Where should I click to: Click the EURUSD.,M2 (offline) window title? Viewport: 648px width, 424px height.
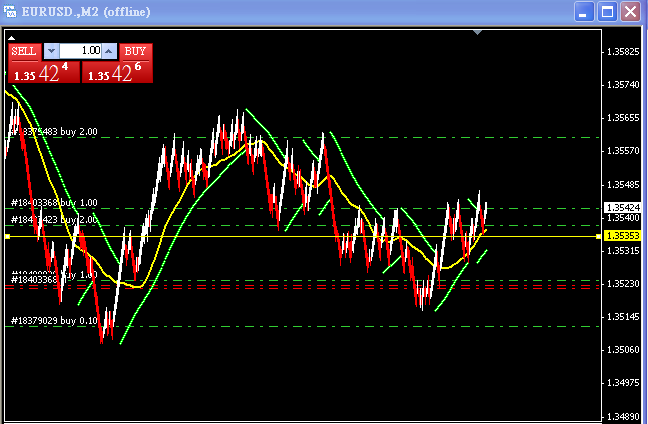[x=86, y=12]
